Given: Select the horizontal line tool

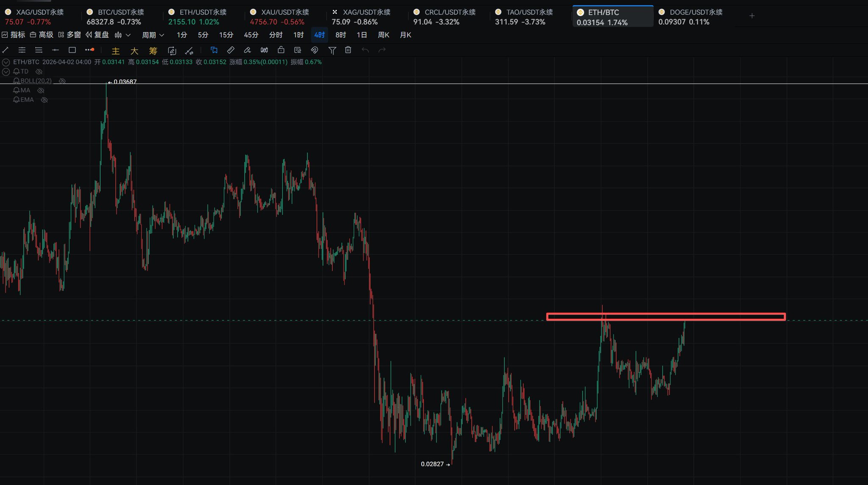Looking at the screenshot, I should 55,50.
